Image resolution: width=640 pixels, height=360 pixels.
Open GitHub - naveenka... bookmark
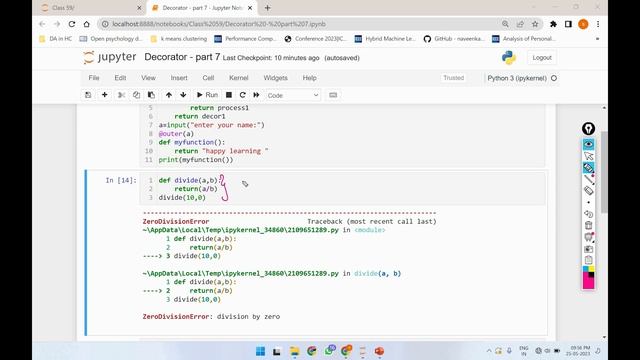point(454,39)
